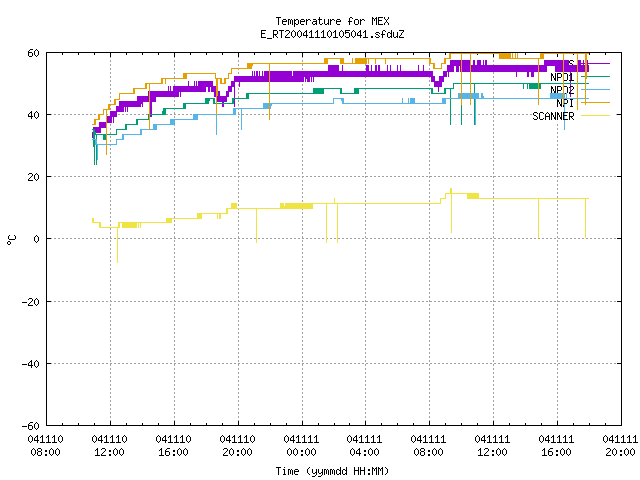Click the green NPD1 legend line sample

596,77
